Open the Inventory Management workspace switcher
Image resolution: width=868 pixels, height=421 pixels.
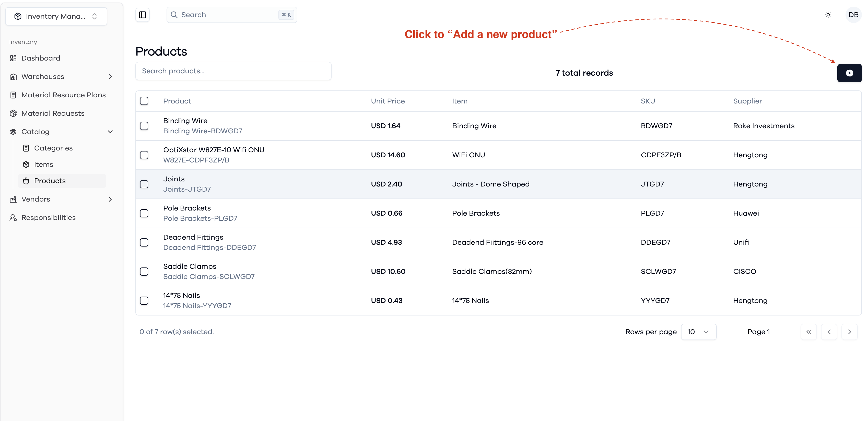(x=56, y=16)
